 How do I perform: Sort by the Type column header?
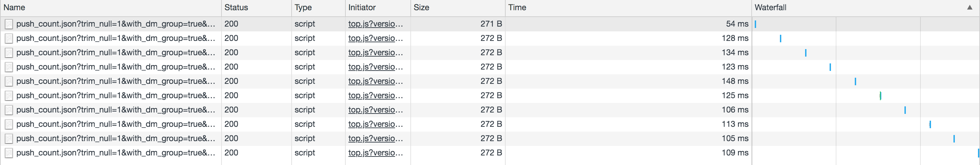click(x=303, y=7)
